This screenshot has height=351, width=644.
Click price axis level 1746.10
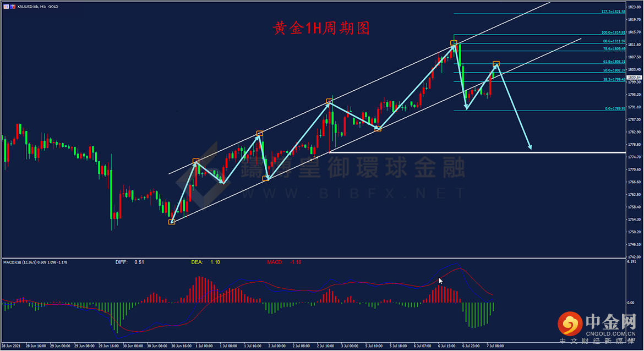tap(634, 244)
